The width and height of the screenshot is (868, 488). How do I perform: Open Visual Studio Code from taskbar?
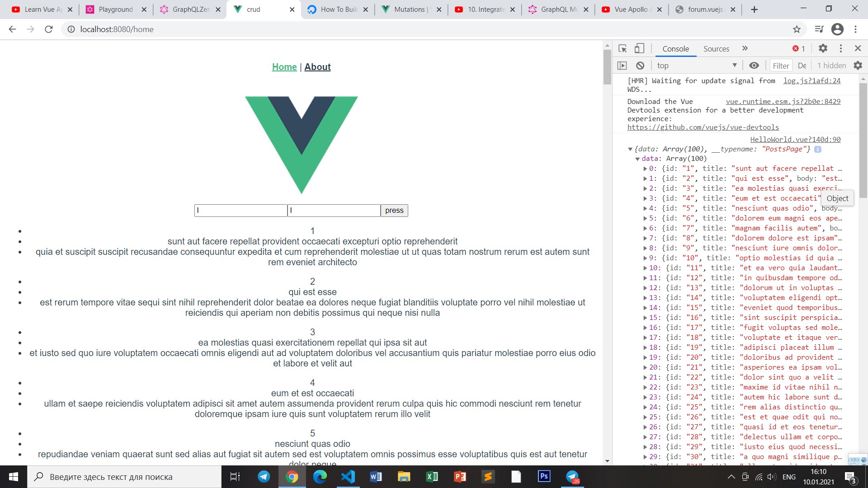348,477
